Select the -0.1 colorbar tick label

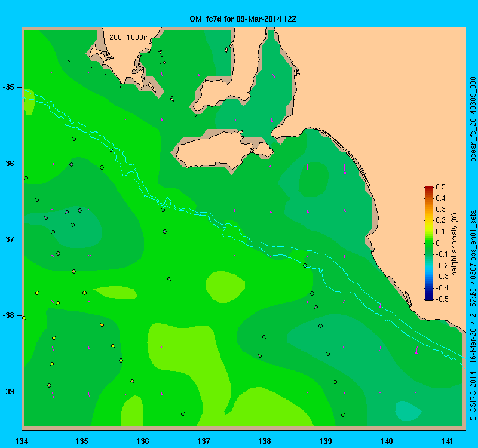pos(440,254)
